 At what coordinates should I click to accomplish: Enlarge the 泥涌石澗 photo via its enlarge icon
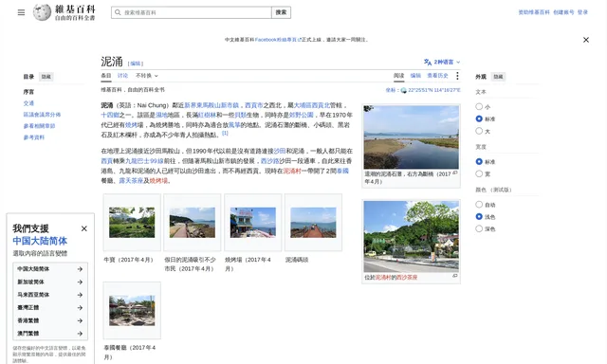(455, 173)
